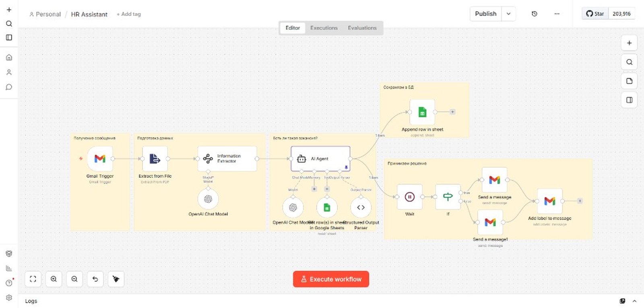Add a sticky note from right toolbar

629,81
